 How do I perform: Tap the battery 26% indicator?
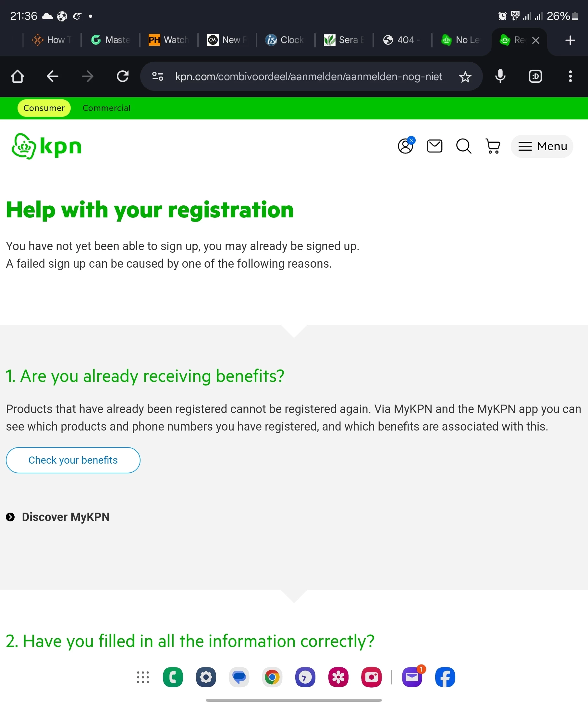click(562, 16)
